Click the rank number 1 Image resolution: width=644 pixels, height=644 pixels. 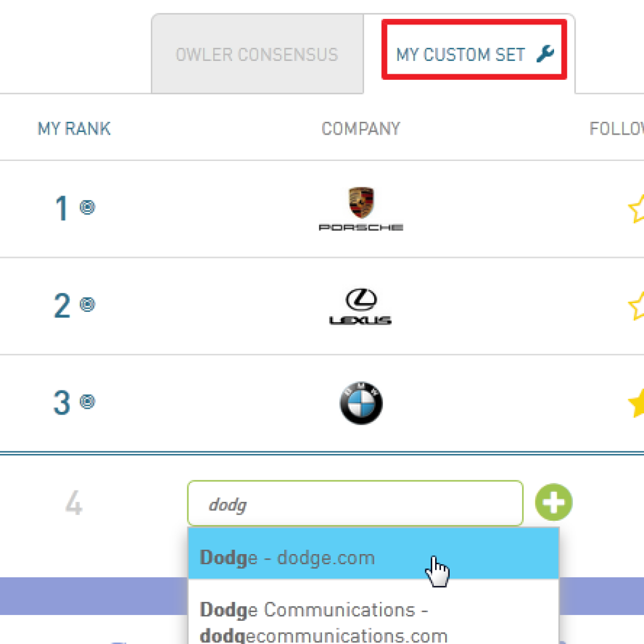pyautogui.click(x=62, y=209)
